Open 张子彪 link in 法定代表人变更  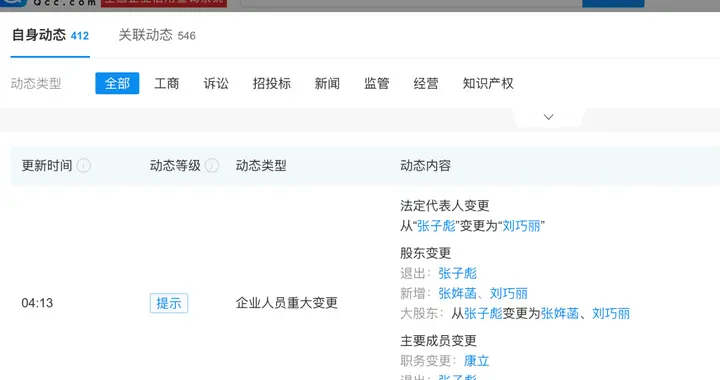pyautogui.click(x=436, y=226)
